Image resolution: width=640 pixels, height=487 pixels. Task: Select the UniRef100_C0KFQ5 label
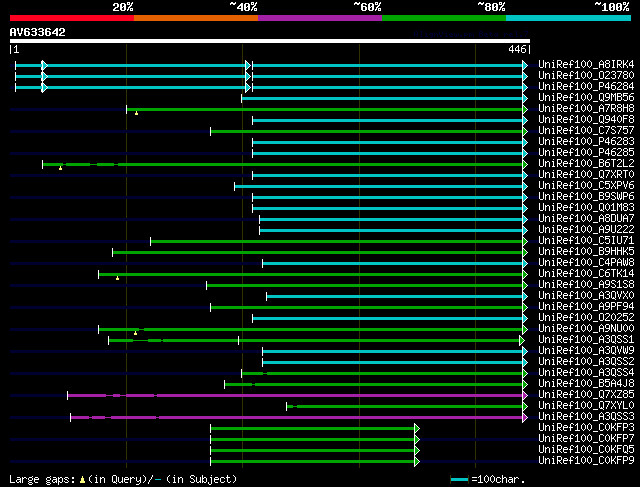[x=586, y=450]
